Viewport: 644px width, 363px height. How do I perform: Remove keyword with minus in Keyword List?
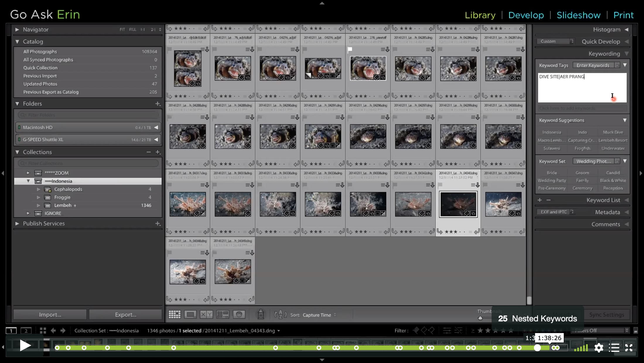[549, 200]
